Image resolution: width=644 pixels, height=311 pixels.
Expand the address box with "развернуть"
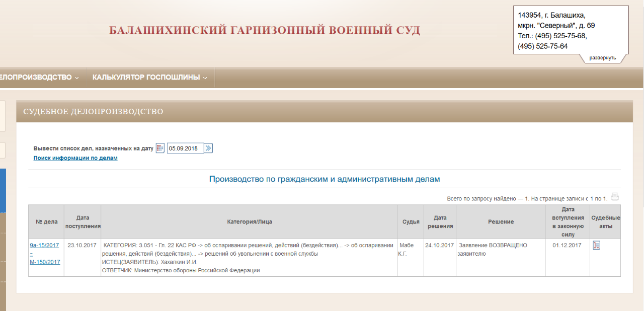[602, 58]
